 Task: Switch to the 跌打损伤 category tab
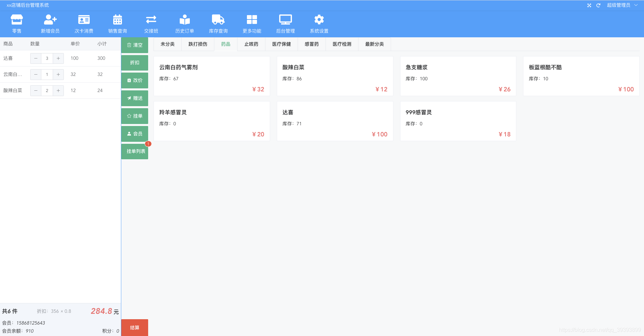198,44
